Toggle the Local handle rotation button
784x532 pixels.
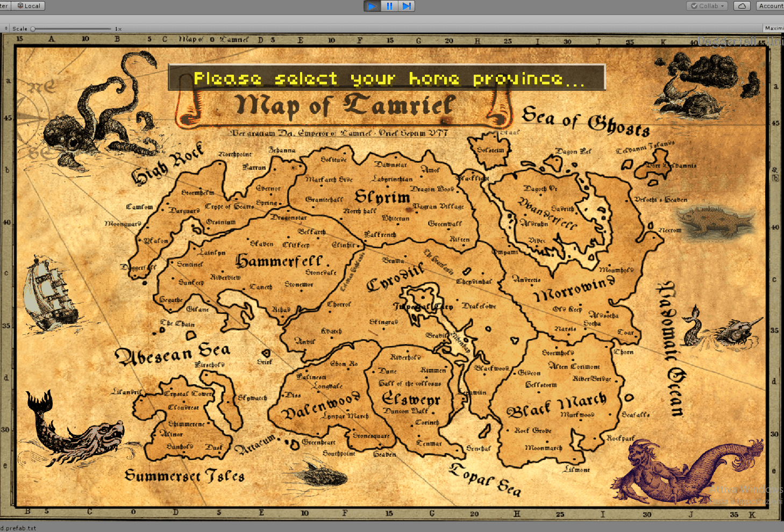tap(28, 6)
